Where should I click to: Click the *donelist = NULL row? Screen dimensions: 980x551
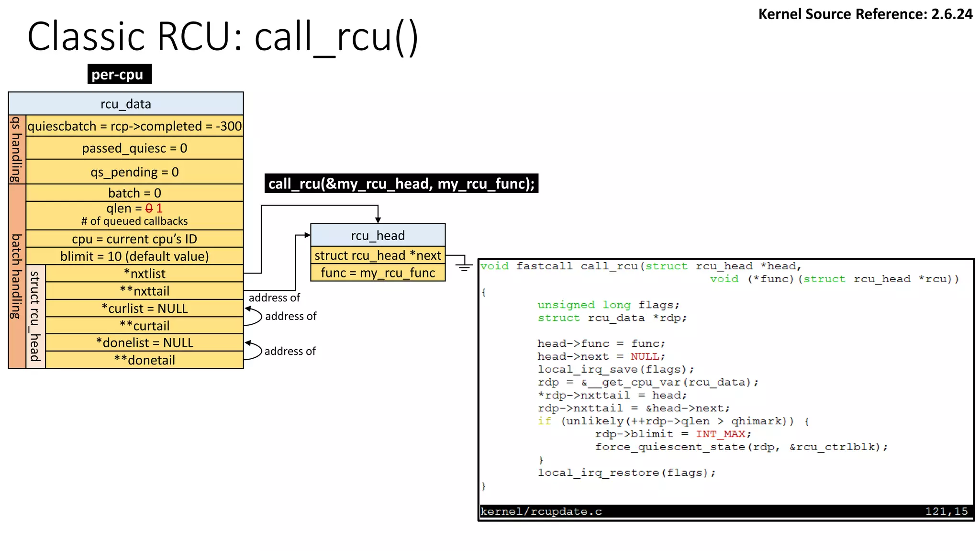point(144,342)
